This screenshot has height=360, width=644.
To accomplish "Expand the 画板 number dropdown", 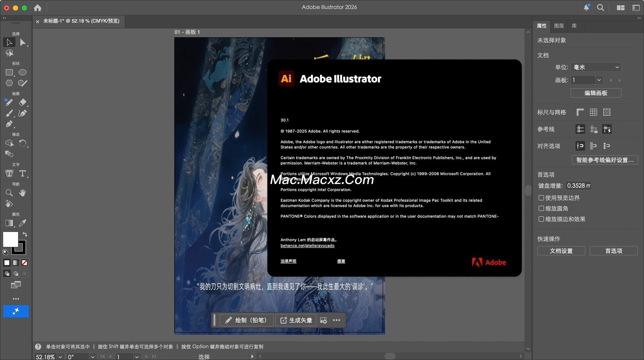I will (599, 80).
